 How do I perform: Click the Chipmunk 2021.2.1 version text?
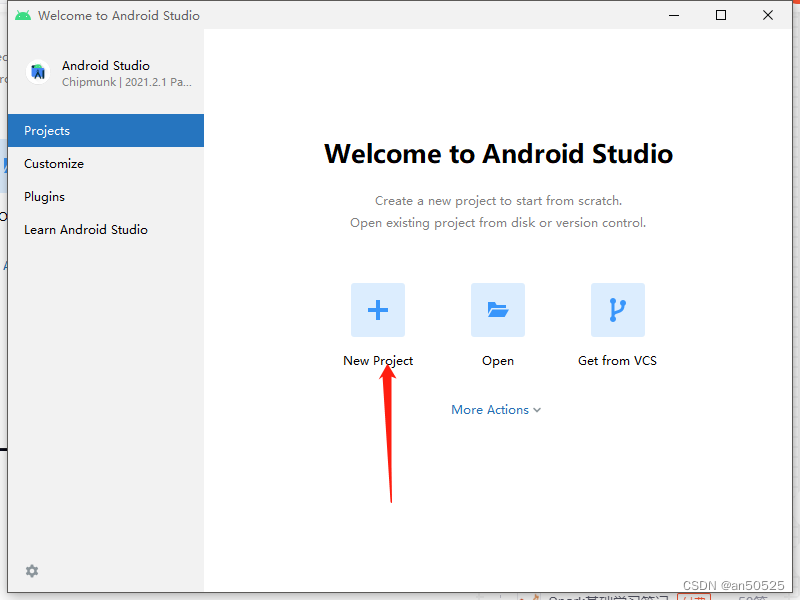click(x=127, y=82)
